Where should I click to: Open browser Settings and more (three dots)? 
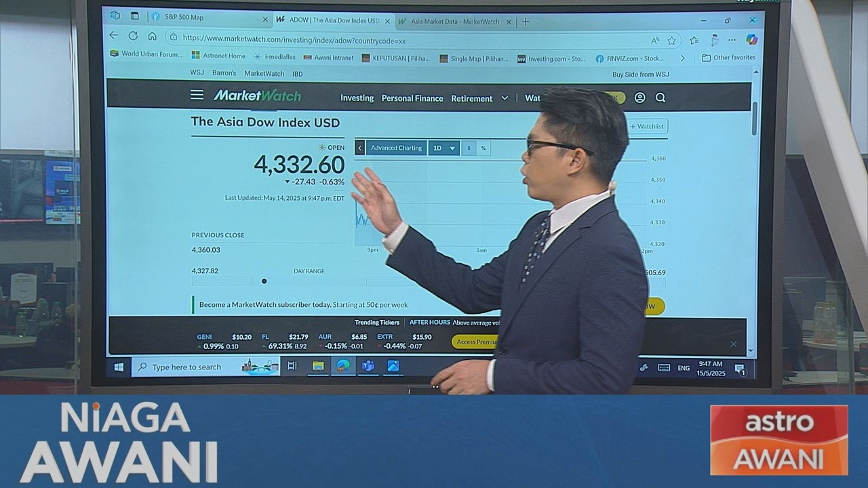(x=733, y=40)
